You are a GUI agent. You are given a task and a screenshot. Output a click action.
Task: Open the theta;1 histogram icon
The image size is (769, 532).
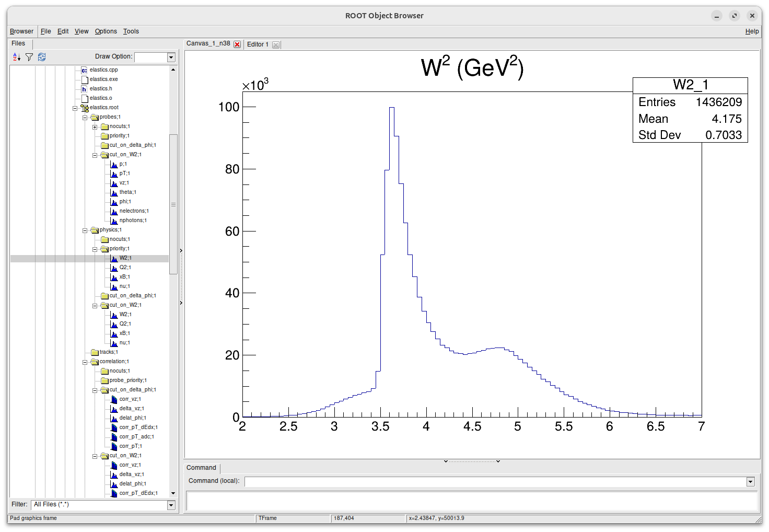pyautogui.click(x=114, y=192)
